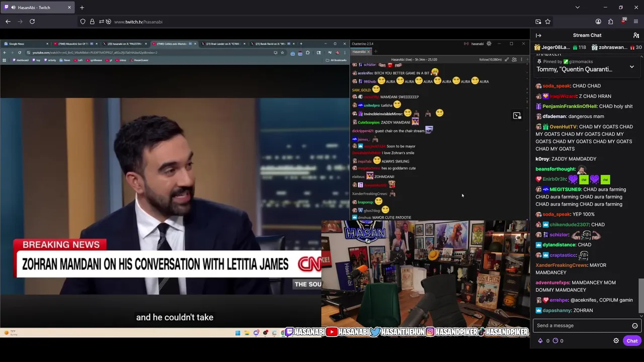Open top gifter Jeger08La leaderboard entry
This screenshot has height=362, width=644.
tap(561, 47)
